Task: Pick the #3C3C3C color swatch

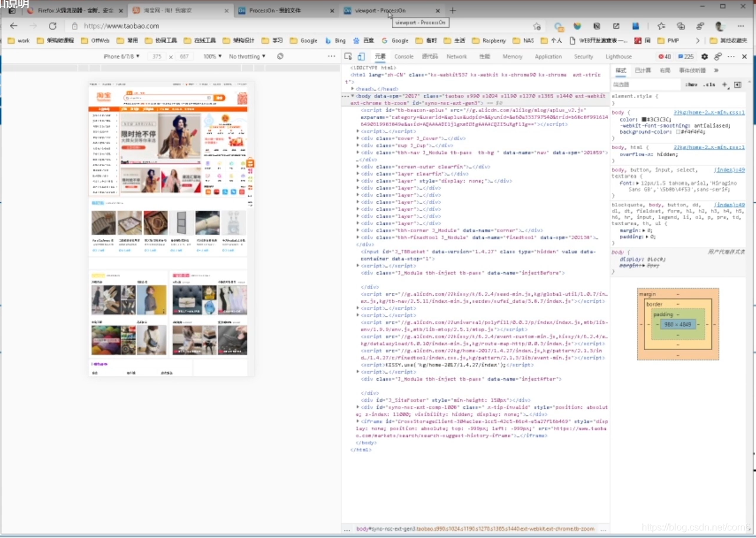Action: tap(643, 119)
